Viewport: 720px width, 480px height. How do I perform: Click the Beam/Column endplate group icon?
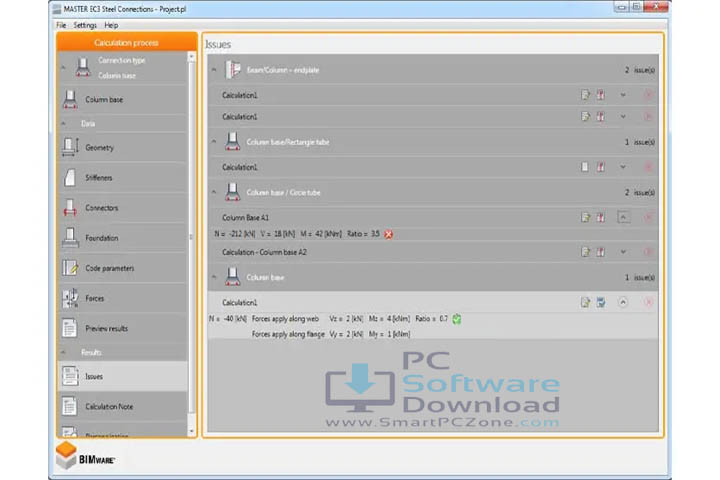point(233,70)
